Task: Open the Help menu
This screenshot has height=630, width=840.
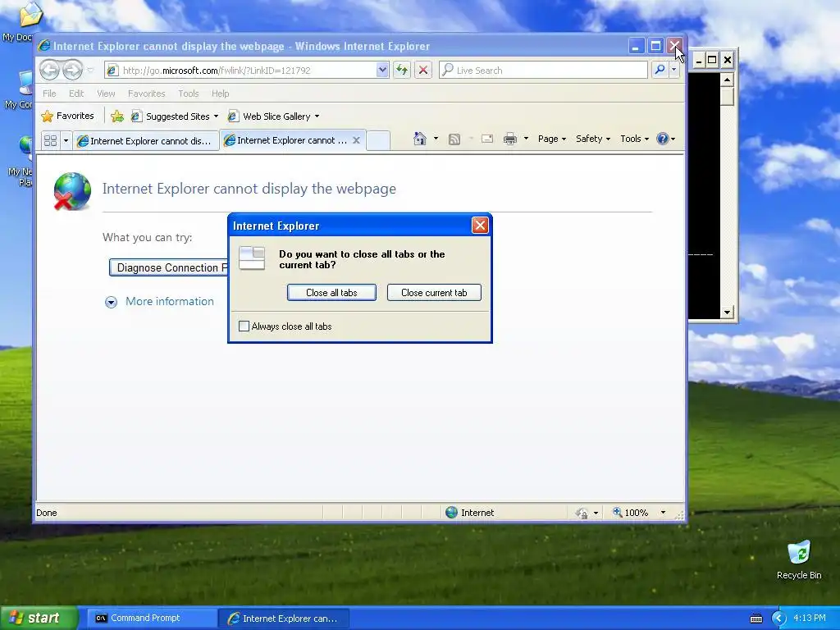Action: (x=220, y=94)
